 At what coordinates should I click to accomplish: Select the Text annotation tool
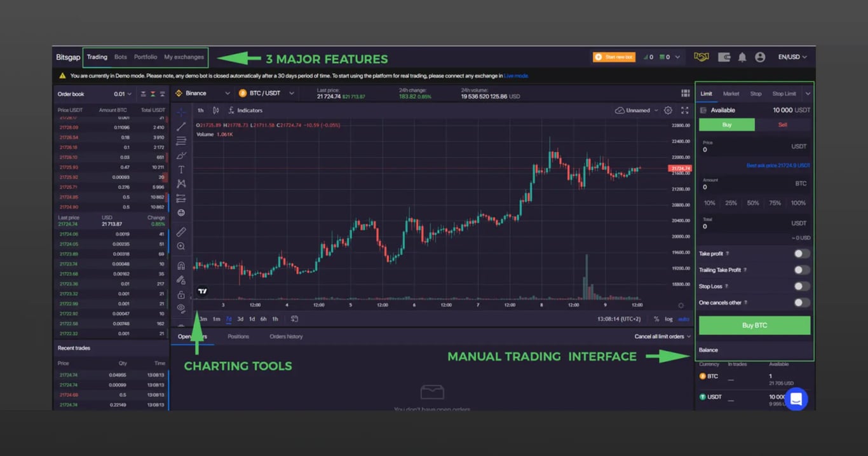pyautogui.click(x=181, y=169)
